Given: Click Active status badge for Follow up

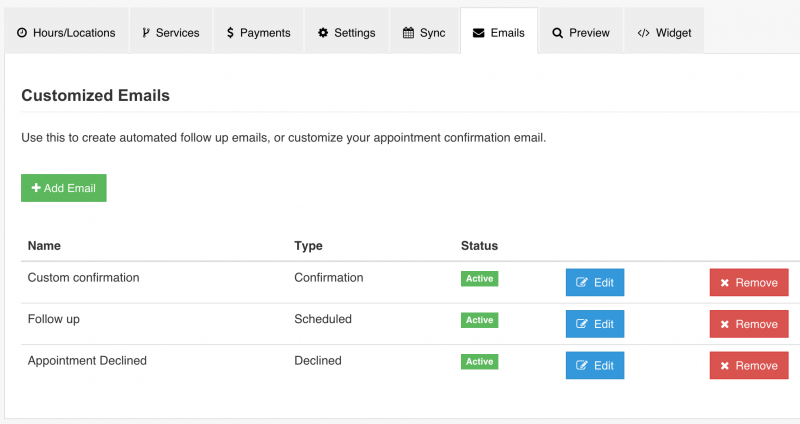Looking at the screenshot, I should [x=479, y=320].
